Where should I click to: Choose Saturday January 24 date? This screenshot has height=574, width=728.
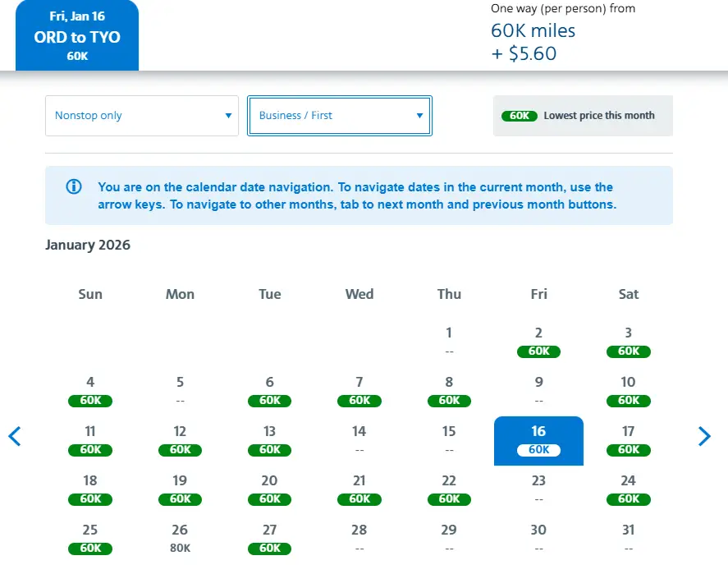pos(628,489)
